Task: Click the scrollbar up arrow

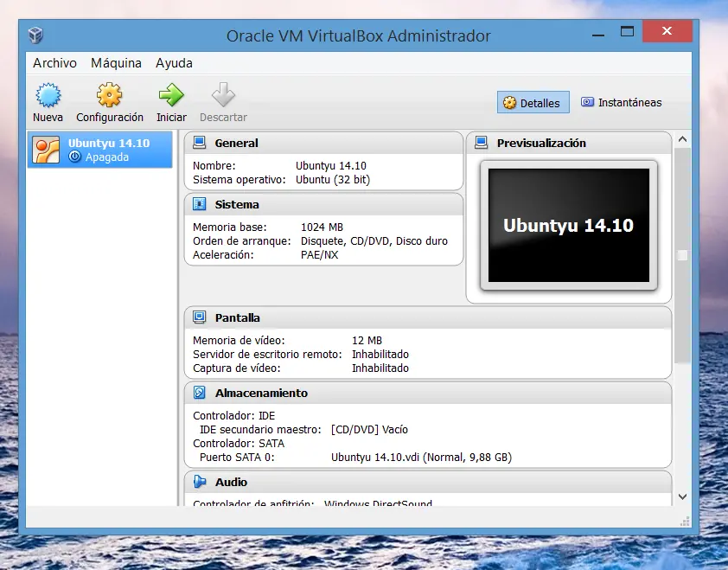Action: coord(682,139)
